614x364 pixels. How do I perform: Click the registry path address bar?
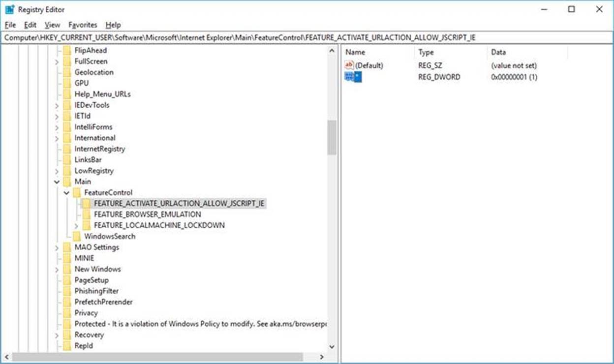click(307, 37)
